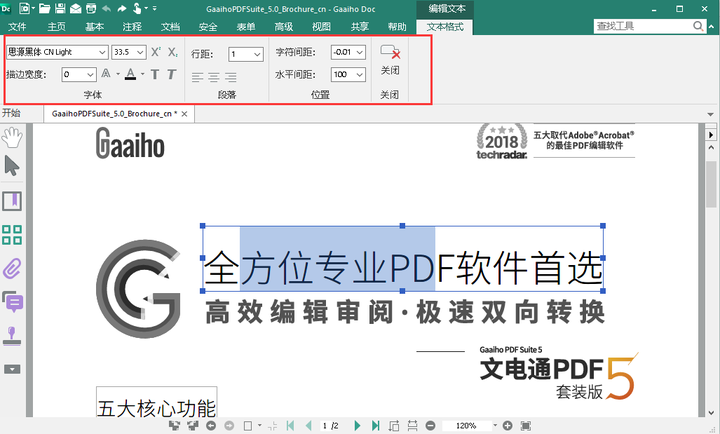This screenshot has width=720, height=434.
Task: Open the folder icon in the quick access bar
Action: [44, 8]
